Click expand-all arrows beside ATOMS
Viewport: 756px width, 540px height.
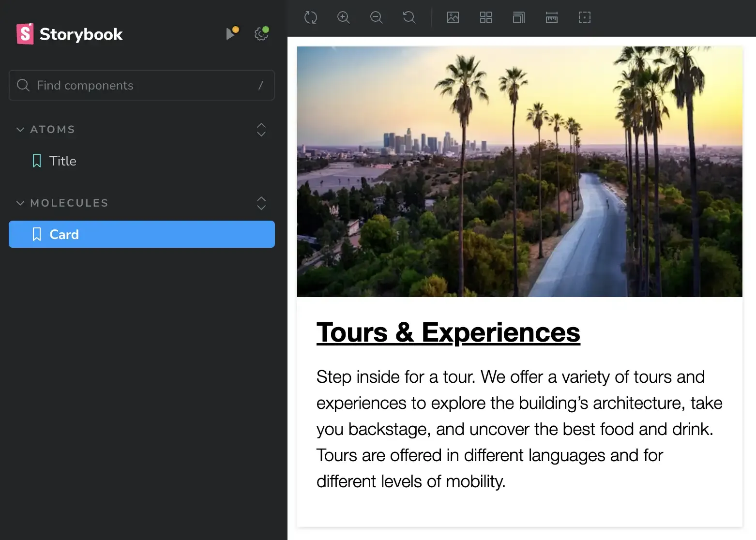click(x=261, y=130)
